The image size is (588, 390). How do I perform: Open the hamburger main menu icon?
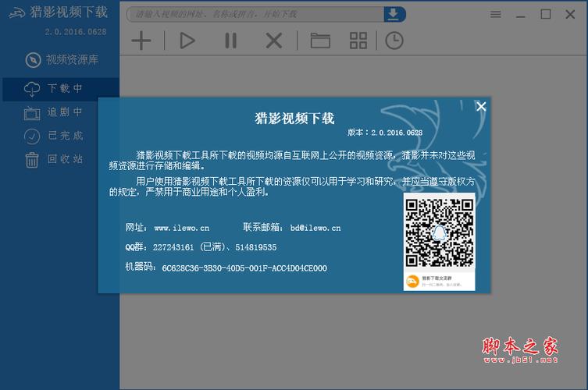495,14
